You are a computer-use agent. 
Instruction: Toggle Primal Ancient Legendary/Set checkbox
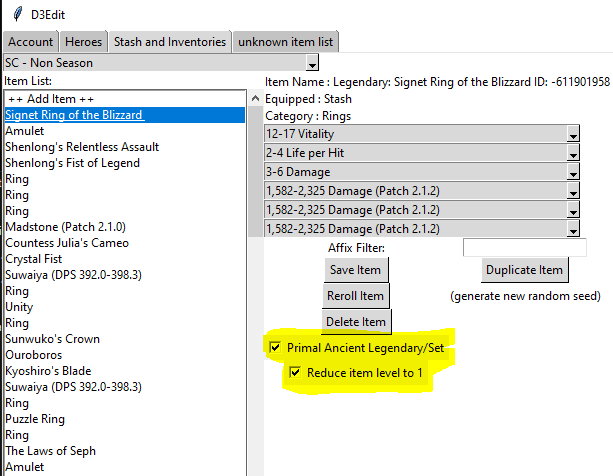(275, 347)
